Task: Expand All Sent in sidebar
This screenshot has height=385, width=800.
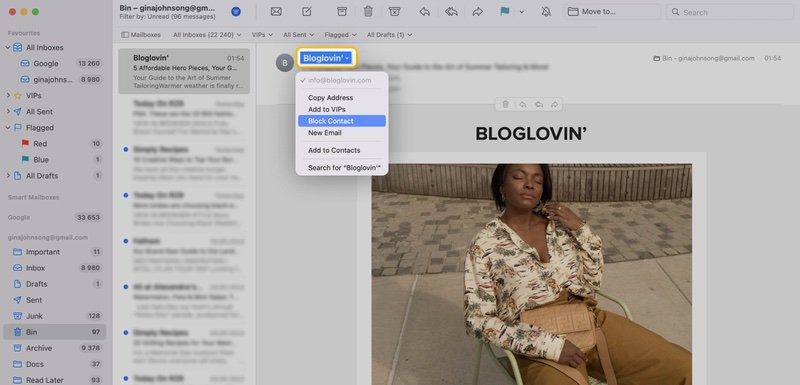Action: tap(8, 111)
